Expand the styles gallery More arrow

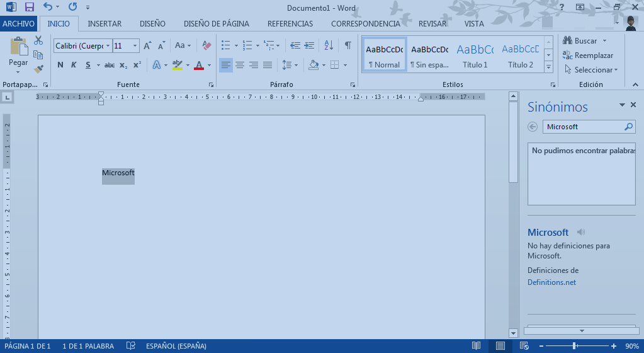[549, 67]
